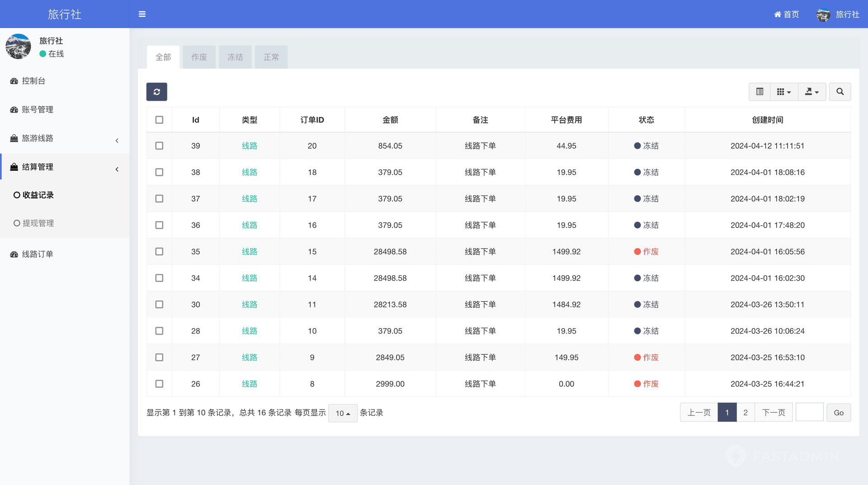The width and height of the screenshot is (868, 485).
Task: Click the 线路 link in row 38
Action: click(249, 172)
